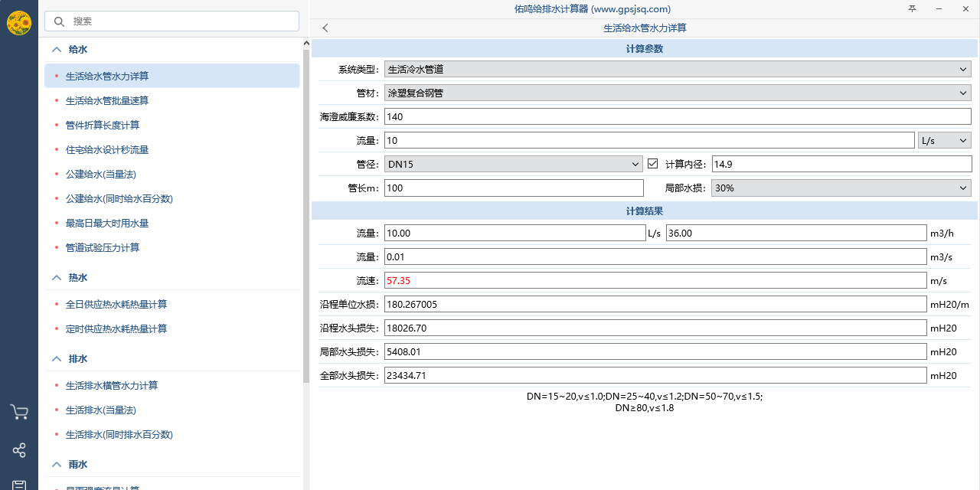Open the 管材 dropdown list
The height and width of the screenshot is (490, 980).
[677, 93]
